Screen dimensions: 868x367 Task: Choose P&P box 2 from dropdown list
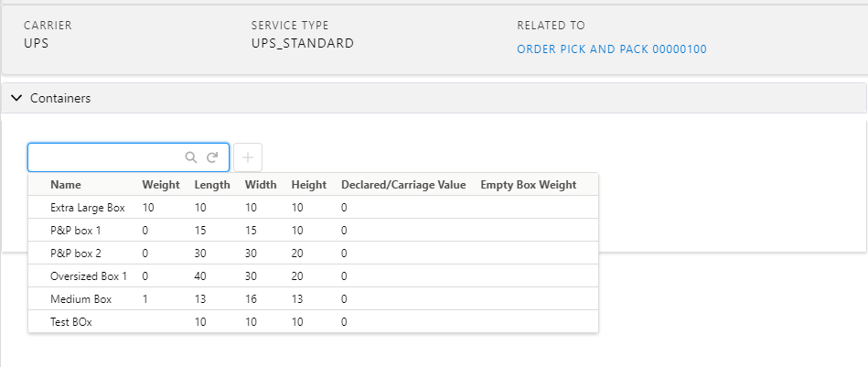point(314,254)
